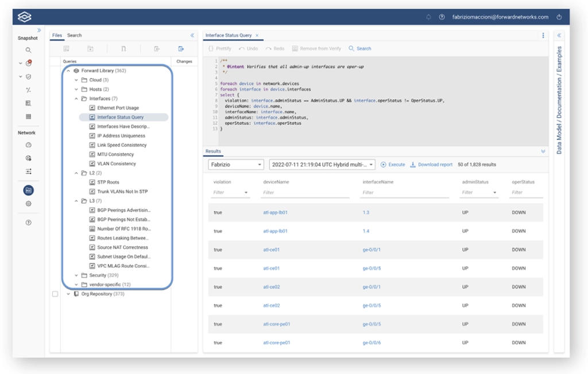Click the Prettify braces icon

click(x=211, y=49)
